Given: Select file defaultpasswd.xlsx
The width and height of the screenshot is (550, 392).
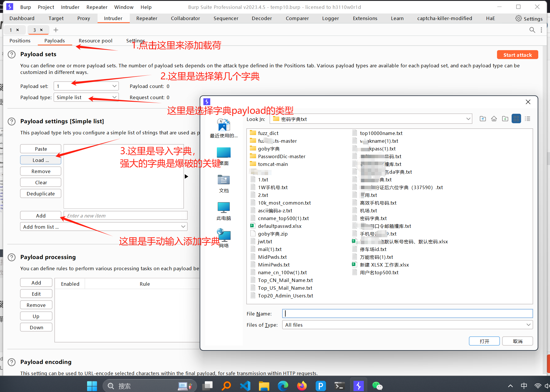Looking at the screenshot, I should point(276,226).
